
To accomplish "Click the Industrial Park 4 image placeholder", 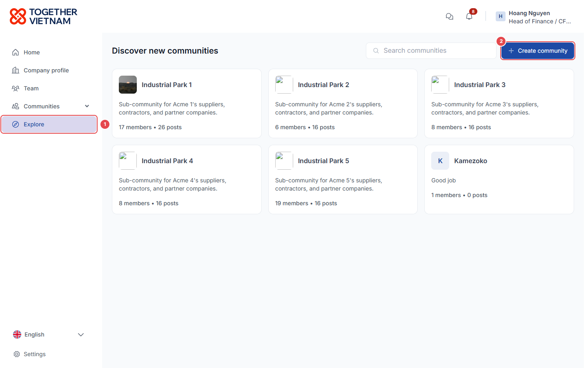I will point(128,161).
